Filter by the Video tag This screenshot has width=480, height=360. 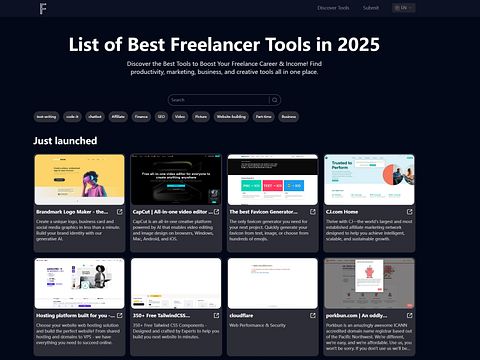pyautogui.click(x=180, y=117)
